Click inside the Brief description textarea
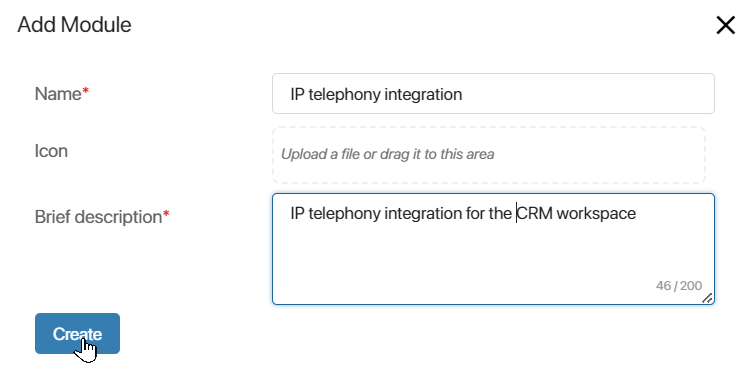 (493, 249)
